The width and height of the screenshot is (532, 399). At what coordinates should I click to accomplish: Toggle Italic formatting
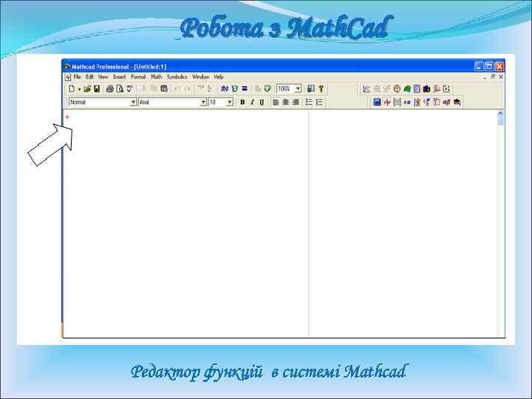click(252, 102)
